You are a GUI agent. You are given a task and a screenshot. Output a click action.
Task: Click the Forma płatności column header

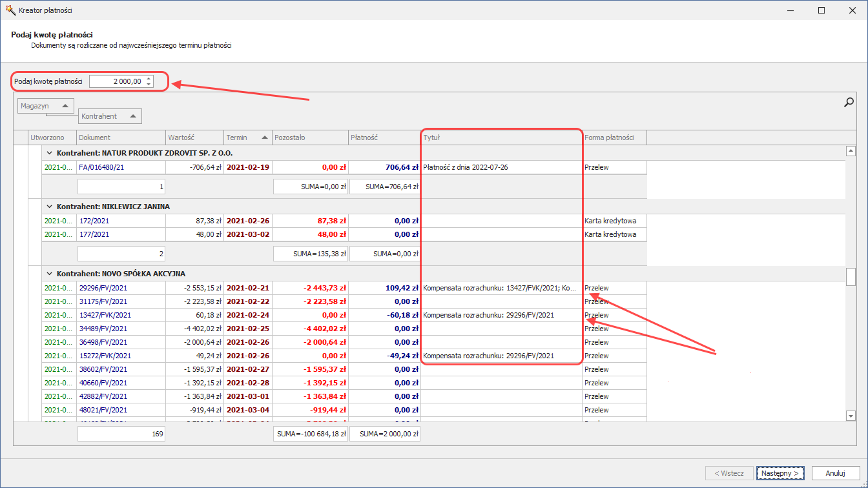(614, 137)
